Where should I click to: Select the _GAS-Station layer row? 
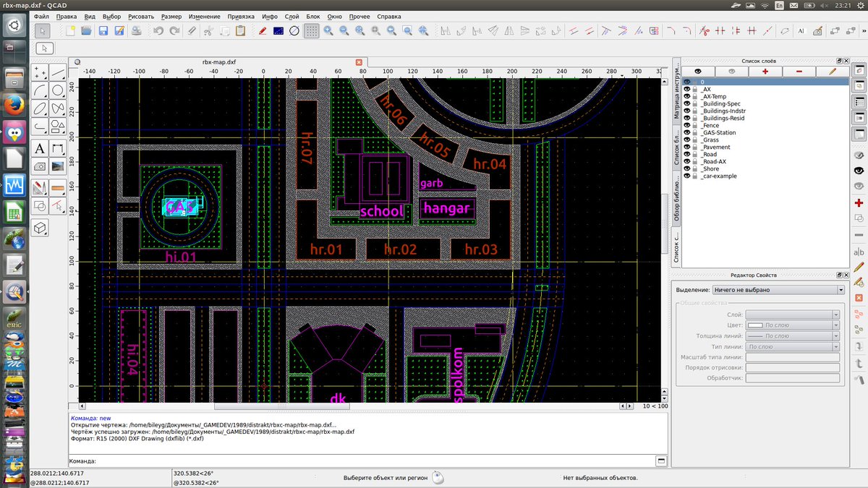(765, 132)
